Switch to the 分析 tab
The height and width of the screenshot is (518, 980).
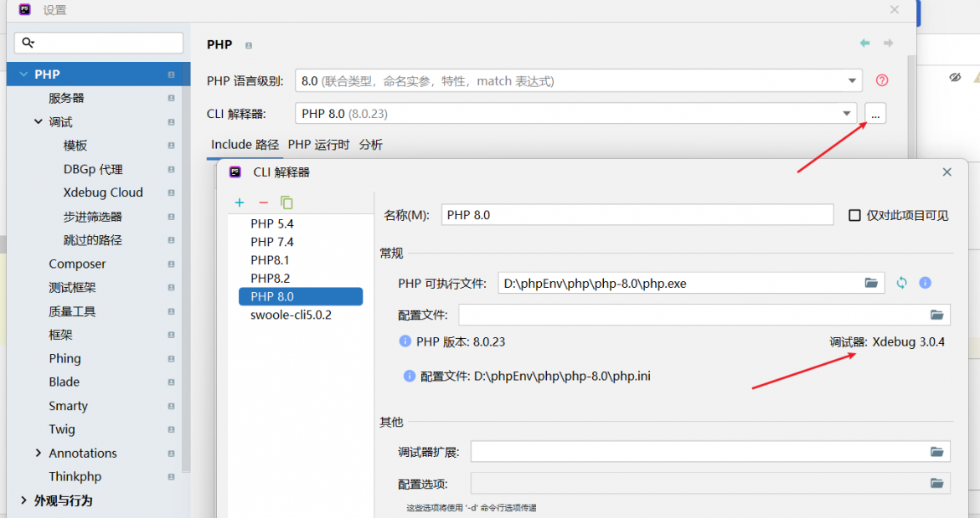click(370, 145)
